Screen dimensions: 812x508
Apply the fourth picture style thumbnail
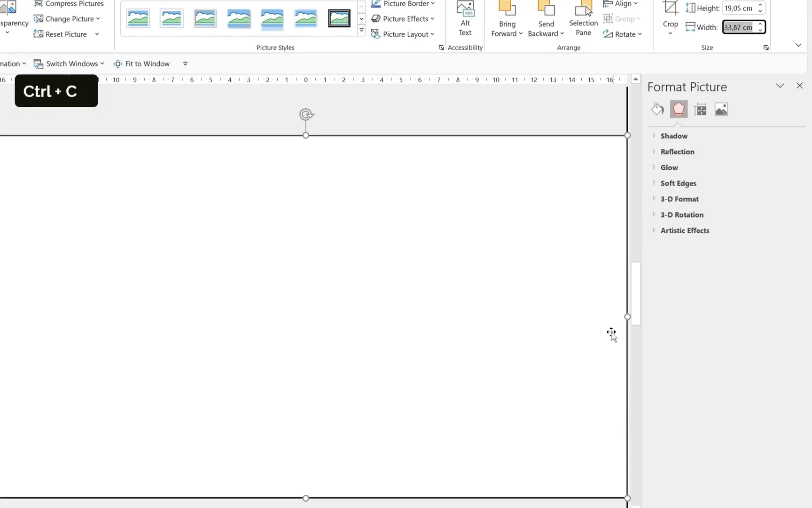click(239, 18)
